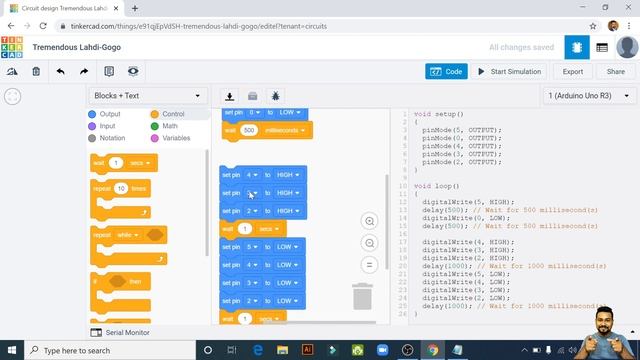
Task: Open while dropdown in repeat block
Action: click(128, 235)
